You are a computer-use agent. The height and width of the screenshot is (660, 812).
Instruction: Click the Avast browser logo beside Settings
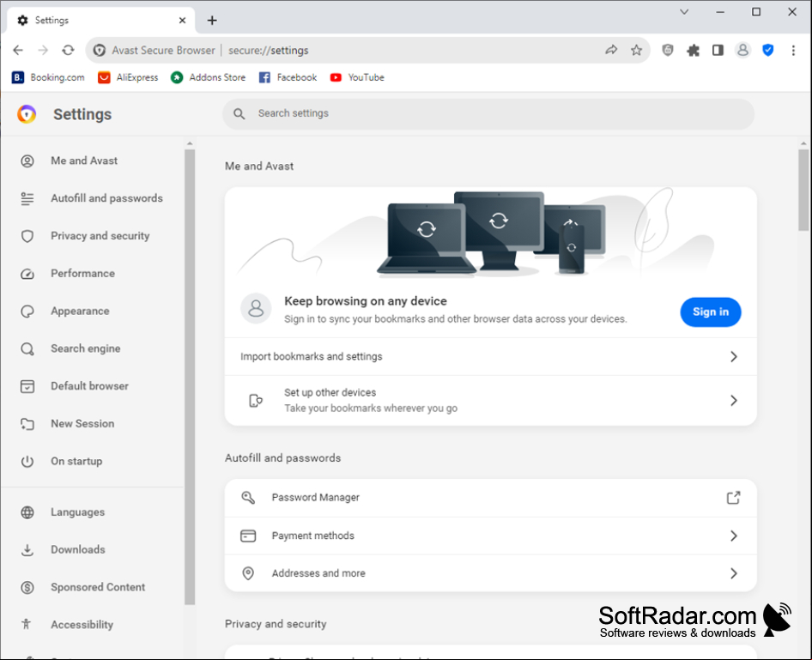click(27, 114)
